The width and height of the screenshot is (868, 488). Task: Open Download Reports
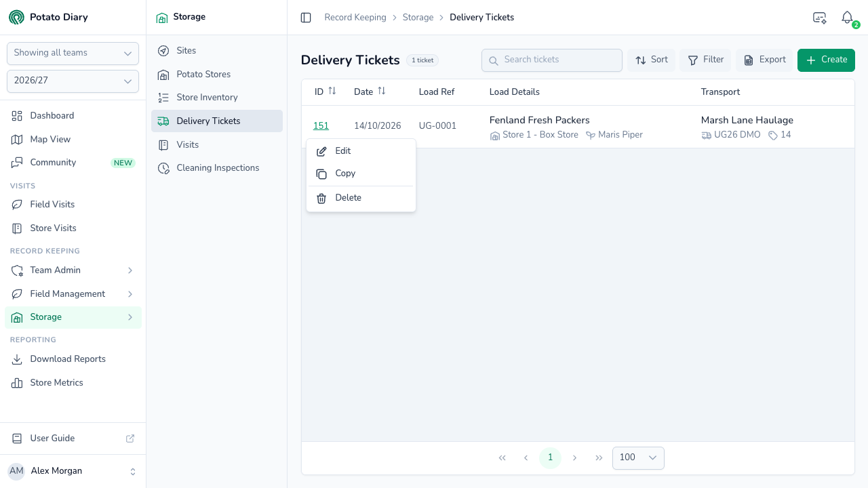coord(73,359)
